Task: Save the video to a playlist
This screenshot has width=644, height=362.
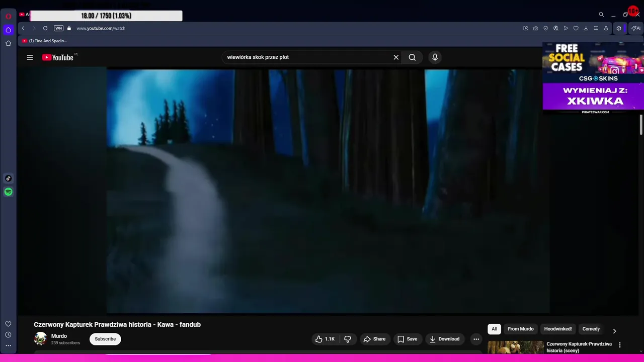Action: tap(408, 339)
